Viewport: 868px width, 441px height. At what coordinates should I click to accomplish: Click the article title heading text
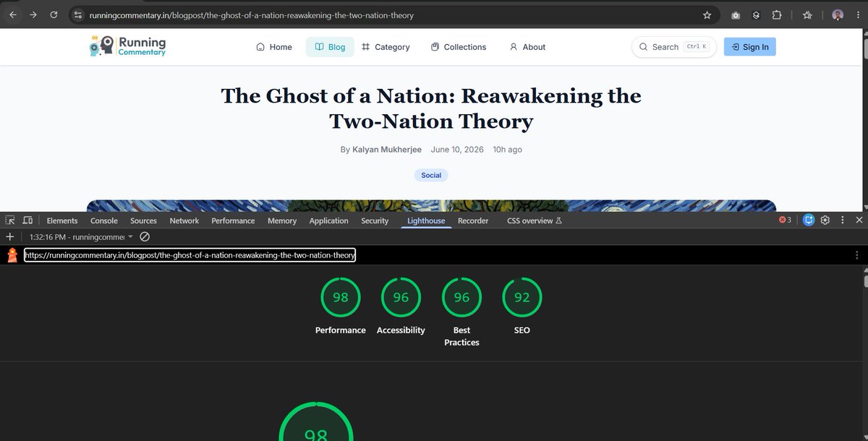tap(431, 108)
